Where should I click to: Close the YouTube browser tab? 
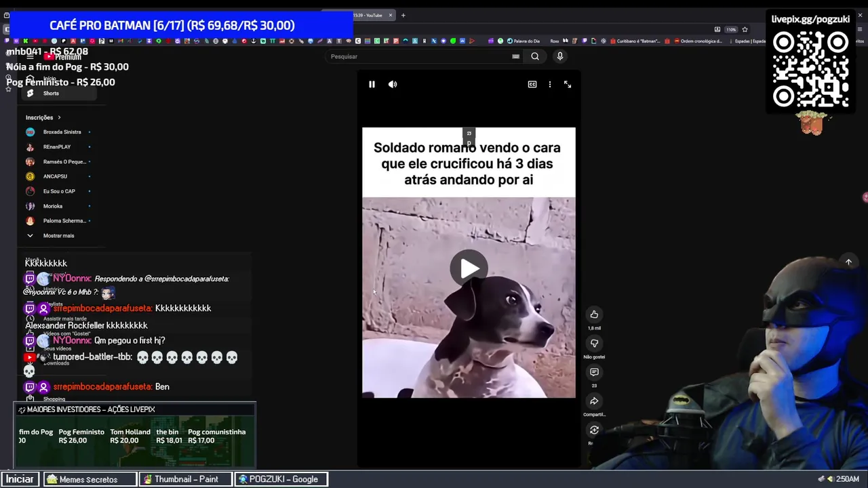[390, 15]
